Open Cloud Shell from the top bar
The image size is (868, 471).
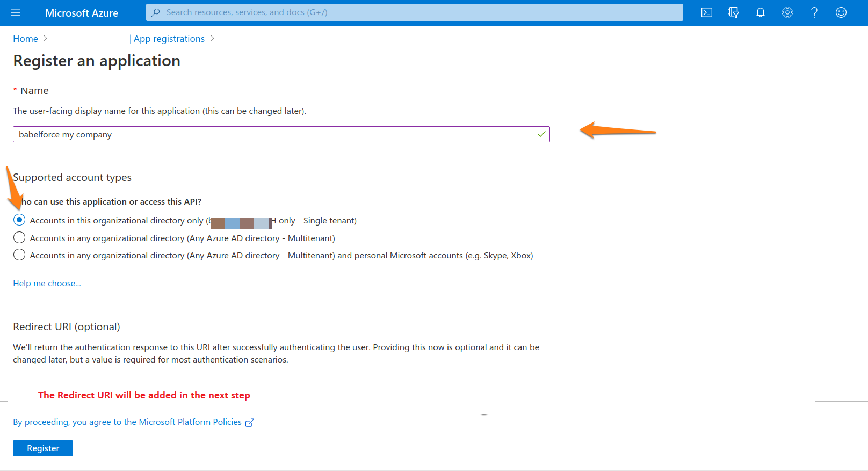tap(707, 12)
